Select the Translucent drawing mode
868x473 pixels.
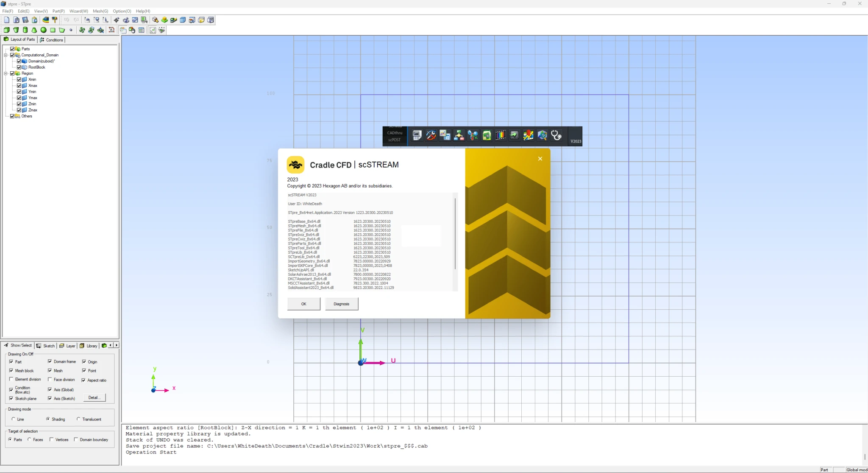tap(79, 419)
